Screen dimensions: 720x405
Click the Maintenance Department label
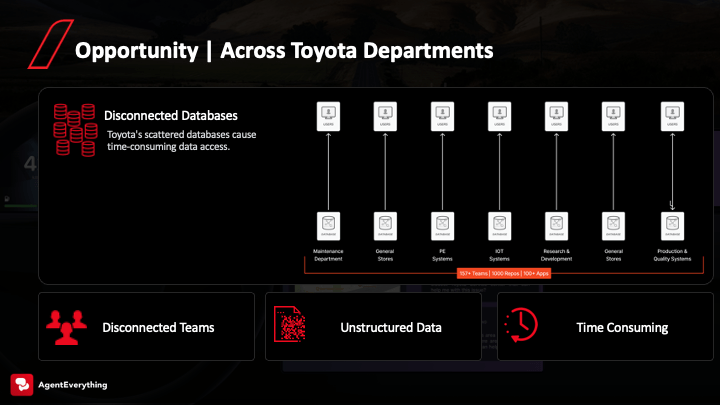pos(328,255)
